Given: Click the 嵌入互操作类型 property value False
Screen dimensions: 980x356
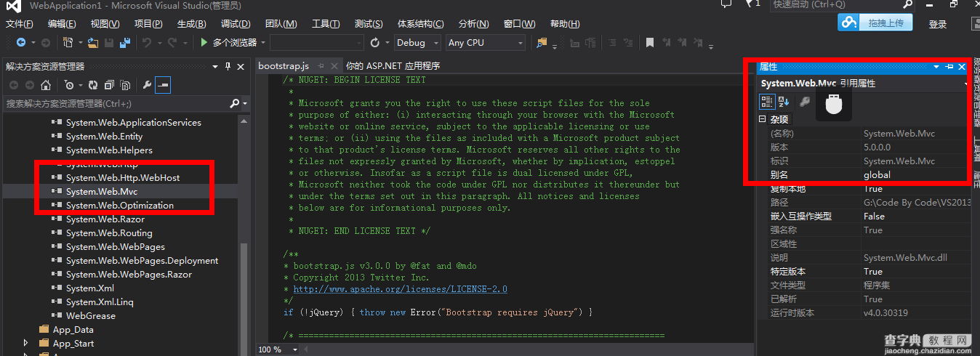Looking at the screenshot, I should (x=874, y=217).
